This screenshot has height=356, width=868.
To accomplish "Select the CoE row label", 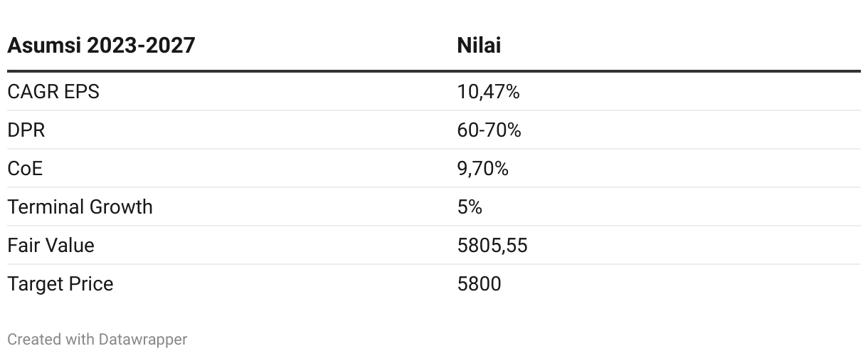I will 25,169.
